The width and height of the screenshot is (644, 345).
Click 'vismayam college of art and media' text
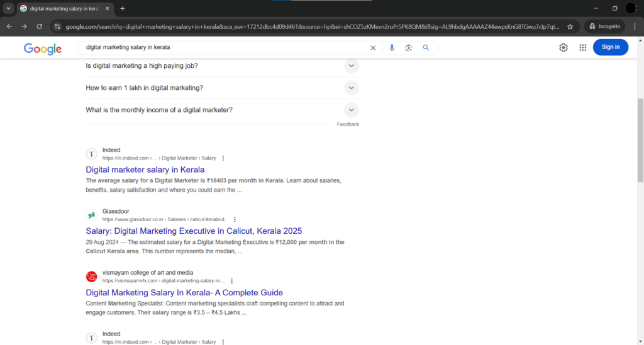148,273
